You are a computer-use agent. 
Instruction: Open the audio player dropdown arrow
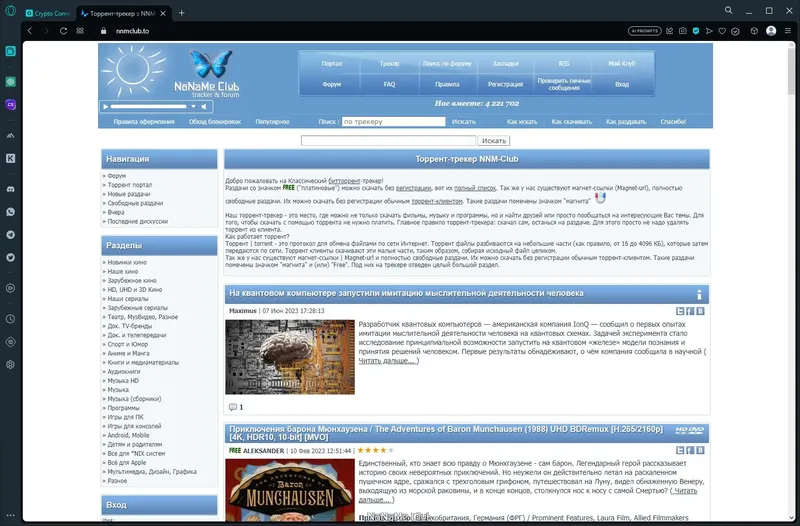[193, 107]
